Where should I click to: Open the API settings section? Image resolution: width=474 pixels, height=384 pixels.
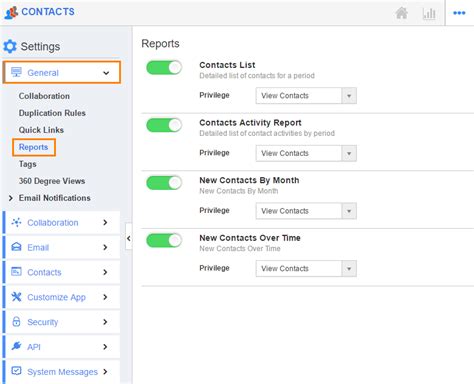click(62, 347)
